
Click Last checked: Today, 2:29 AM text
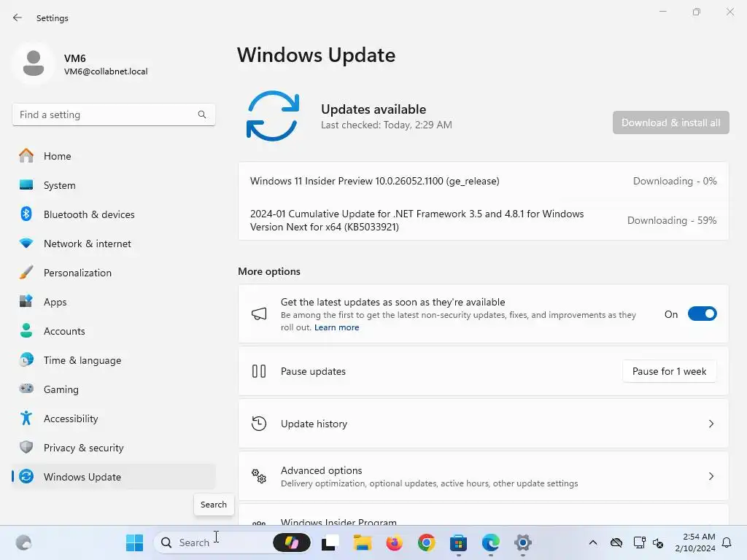click(x=387, y=125)
